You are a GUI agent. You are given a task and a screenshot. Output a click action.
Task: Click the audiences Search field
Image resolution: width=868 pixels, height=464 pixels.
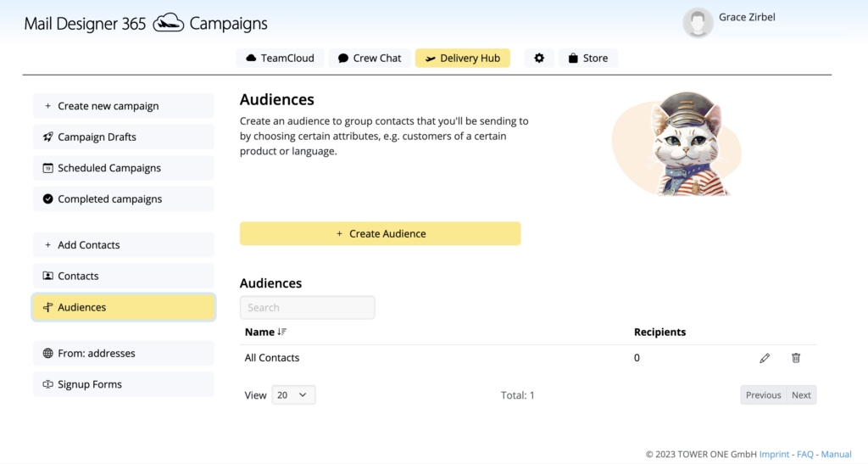(x=307, y=307)
